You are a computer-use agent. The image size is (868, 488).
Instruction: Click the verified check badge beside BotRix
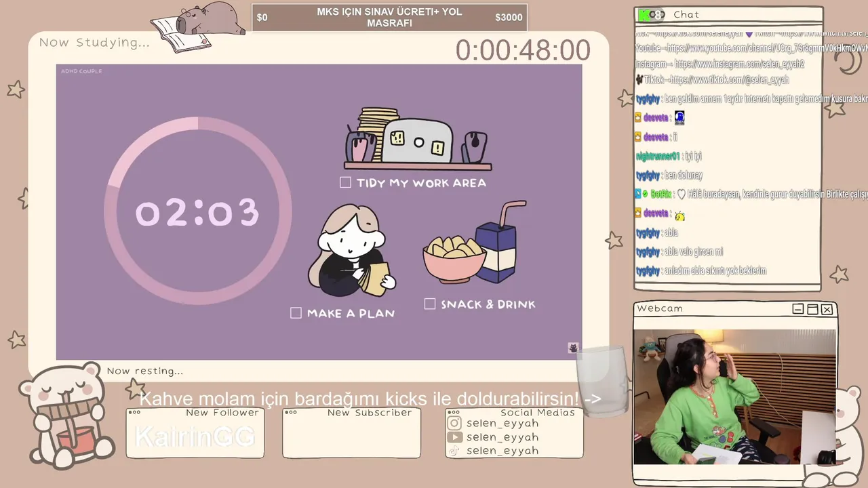pos(646,194)
